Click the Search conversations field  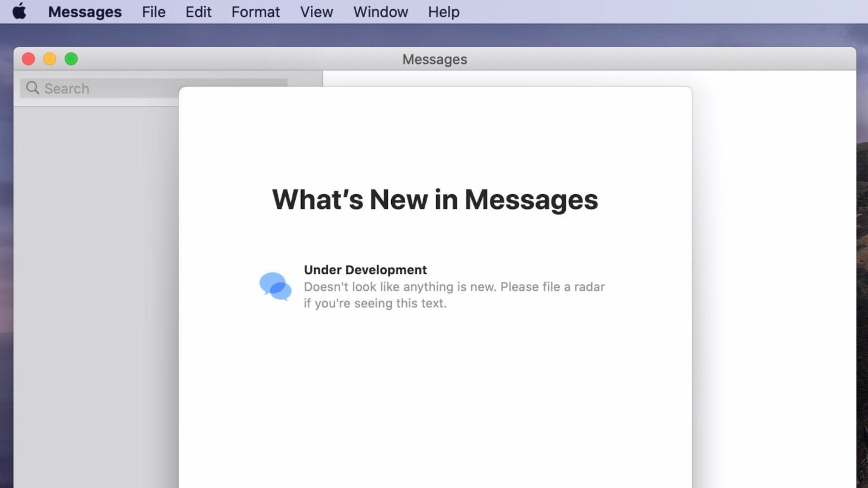coord(108,88)
